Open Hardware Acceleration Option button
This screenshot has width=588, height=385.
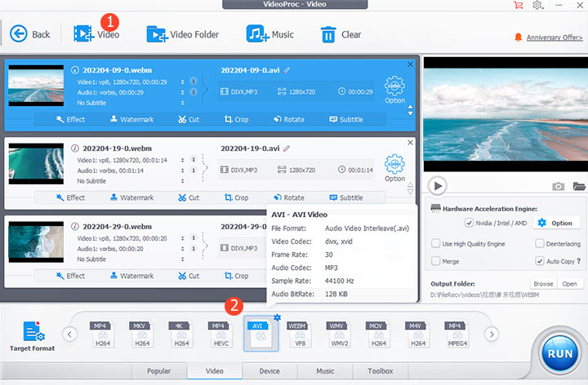pyautogui.click(x=555, y=223)
